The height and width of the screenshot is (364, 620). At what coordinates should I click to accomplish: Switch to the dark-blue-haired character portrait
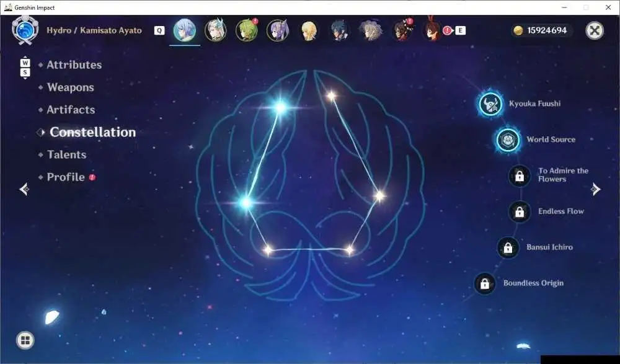pos(340,30)
